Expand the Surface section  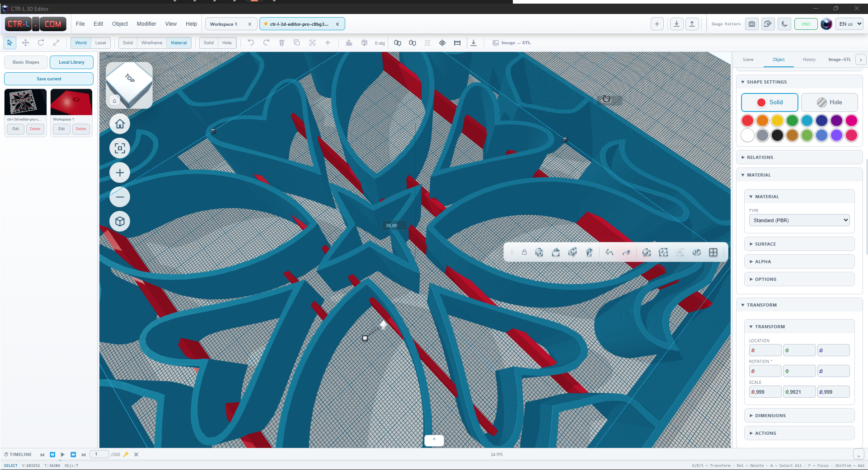coord(799,244)
